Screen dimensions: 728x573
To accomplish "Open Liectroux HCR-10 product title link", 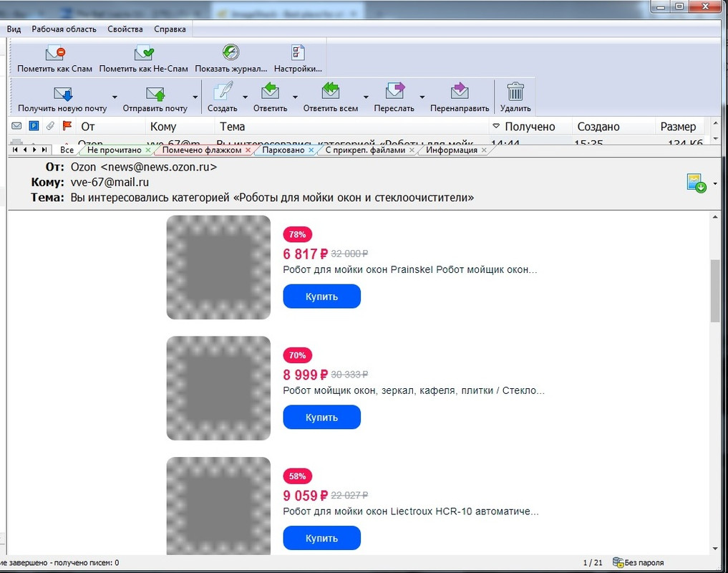I will (411, 511).
